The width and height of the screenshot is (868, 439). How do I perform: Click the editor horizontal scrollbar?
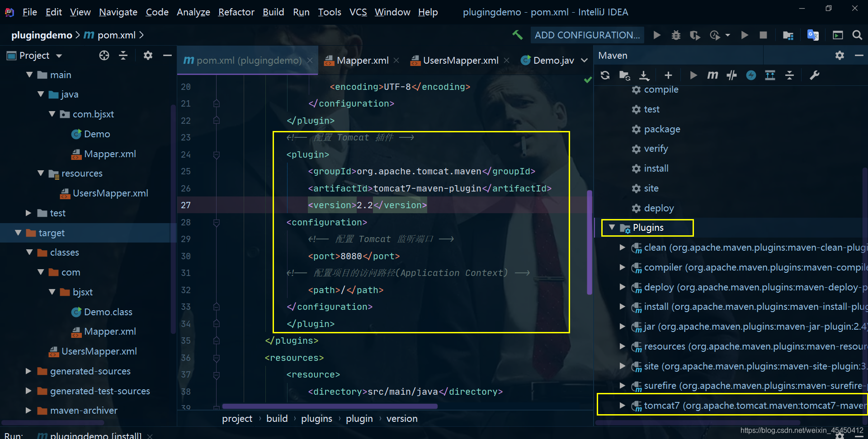click(x=330, y=406)
